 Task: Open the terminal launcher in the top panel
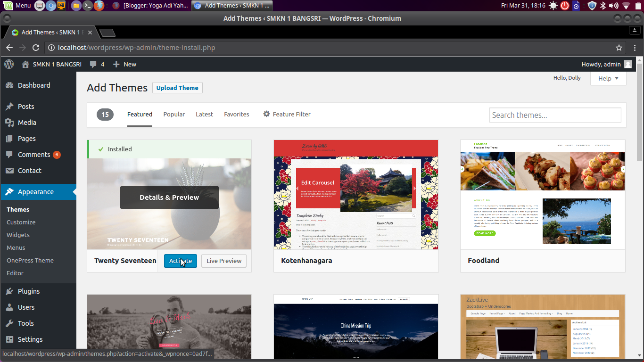[87, 6]
